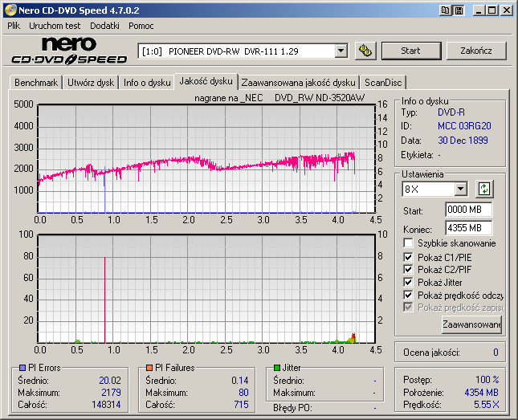Screen dimensions: 518x420
Task: Click the PI Errors average 20.02
Action: 110,381
